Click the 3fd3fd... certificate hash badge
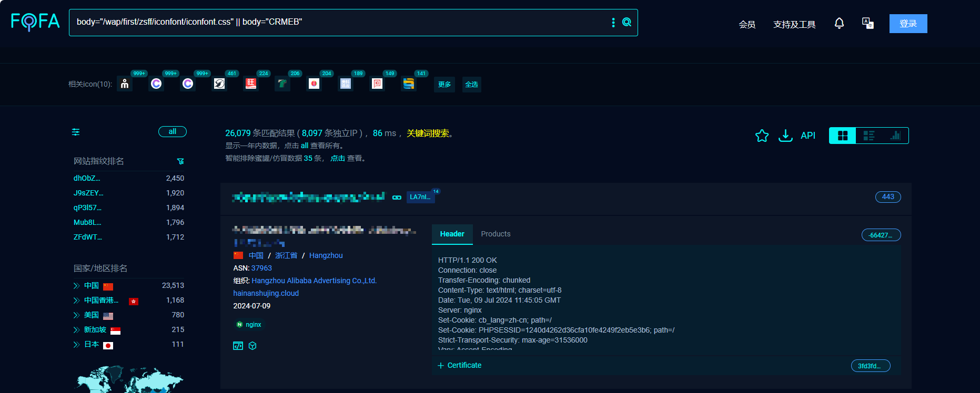980x393 pixels. pyautogui.click(x=871, y=366)
